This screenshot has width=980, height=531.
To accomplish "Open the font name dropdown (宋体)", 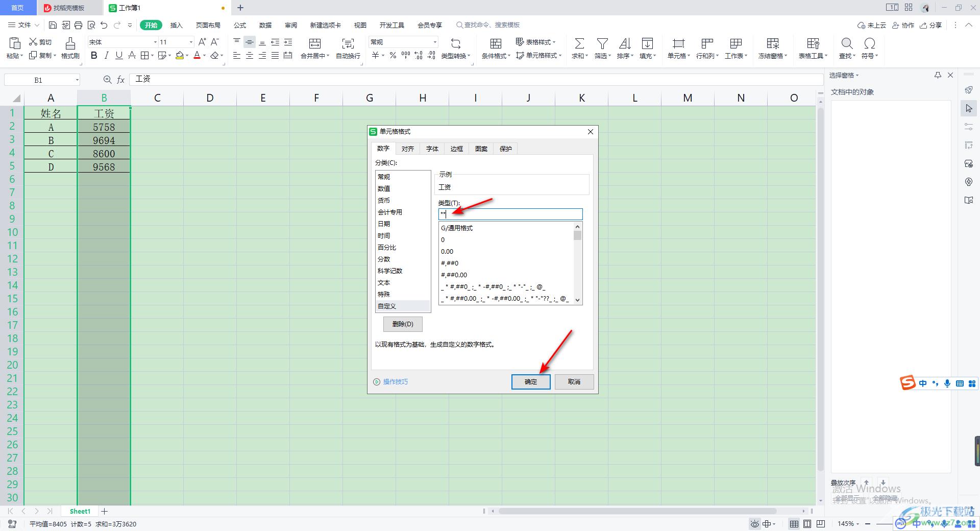I will coord(155,42).
